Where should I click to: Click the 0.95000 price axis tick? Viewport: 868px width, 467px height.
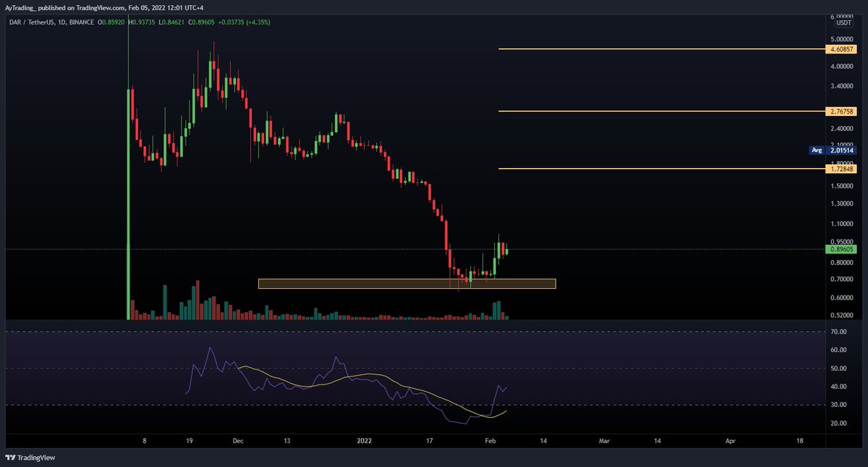tap(842, 242)
